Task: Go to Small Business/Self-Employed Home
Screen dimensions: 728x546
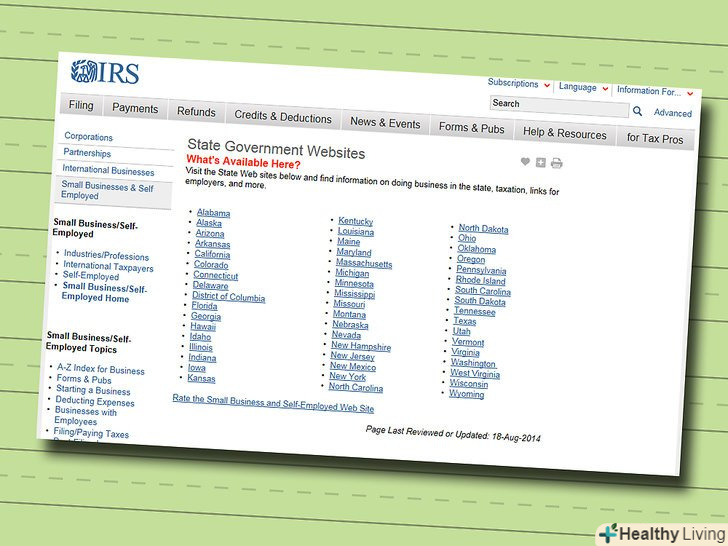Action: 104,292
